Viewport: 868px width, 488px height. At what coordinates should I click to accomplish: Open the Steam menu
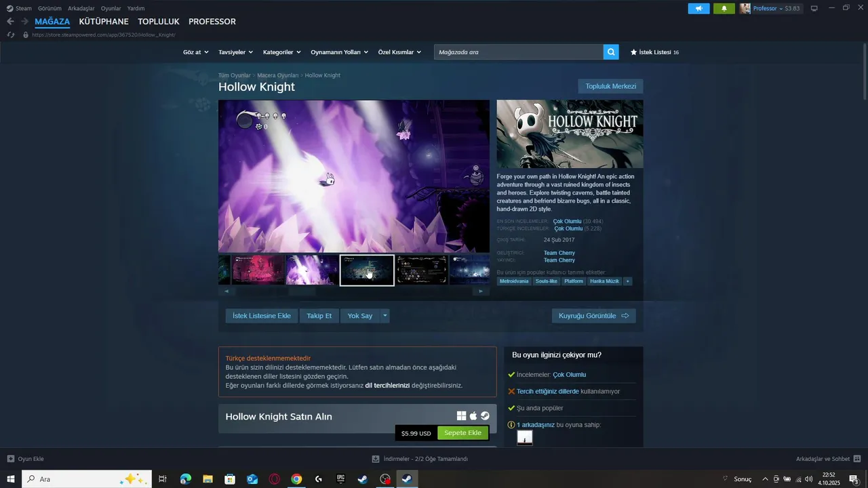point(19,8)
